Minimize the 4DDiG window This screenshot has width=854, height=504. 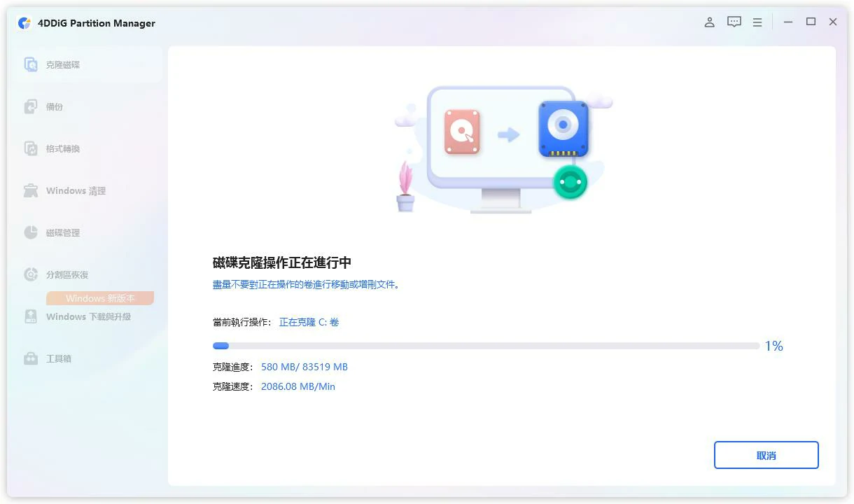pos(788,22)
